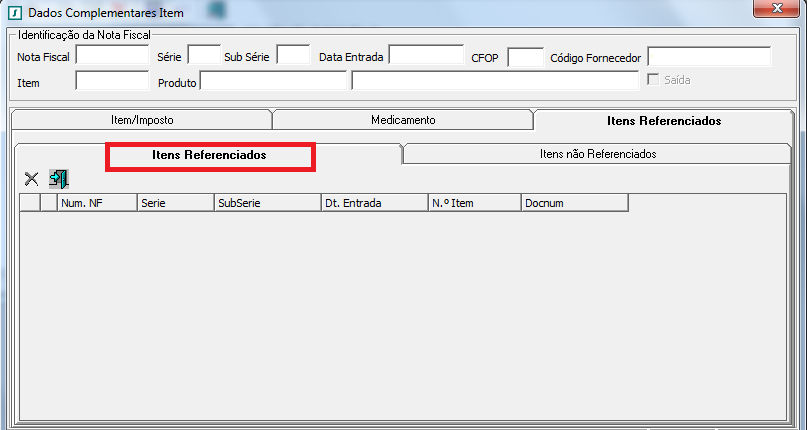Click the application icon in the title bar
Screen dimensions: 807x430
[x=15, y=12]
